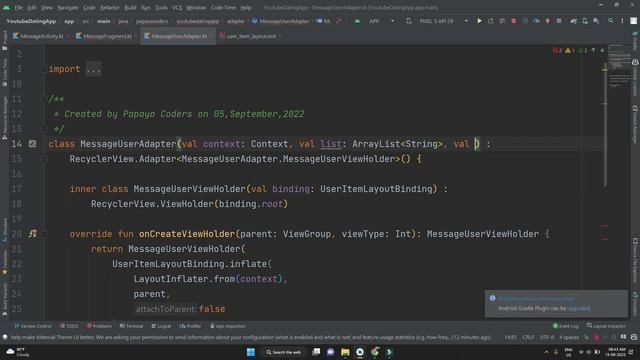This screenshot has height=360, width=640.
Task: Close the MessageUserAdapter.kt tab
Action: click(x=211, y=36)
